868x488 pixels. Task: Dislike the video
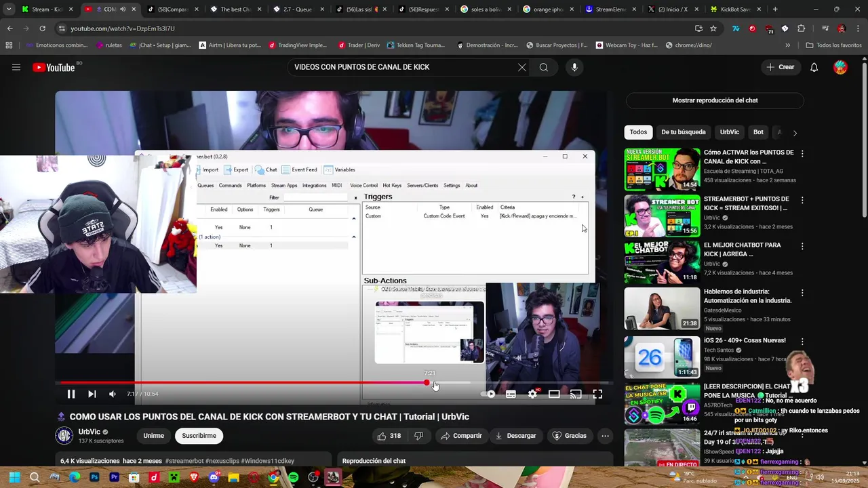point(418,436)
